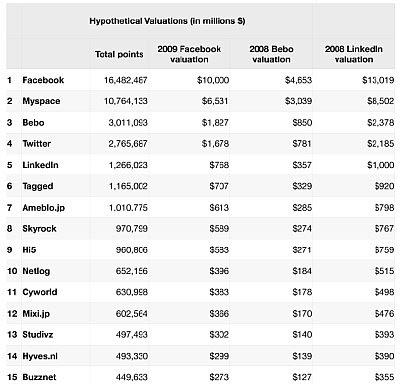The image size is (400, 385).
Task: Click the Skyrock row name
Action: 39,229
